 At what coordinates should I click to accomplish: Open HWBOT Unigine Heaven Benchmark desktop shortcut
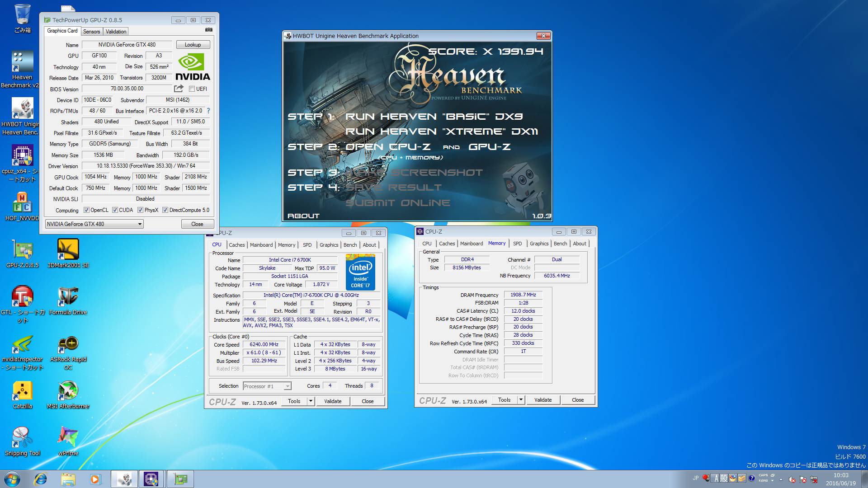pyautogui.click(x=22, y=117)
